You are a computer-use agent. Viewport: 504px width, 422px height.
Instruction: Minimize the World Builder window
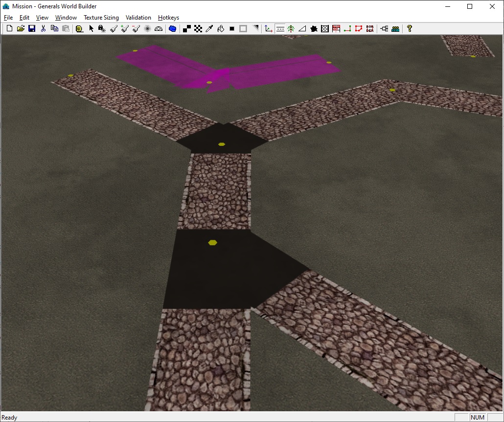(448, 6)
